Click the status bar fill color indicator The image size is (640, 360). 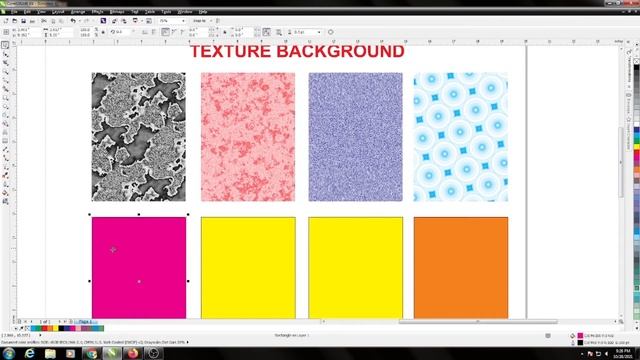point(580,336)
